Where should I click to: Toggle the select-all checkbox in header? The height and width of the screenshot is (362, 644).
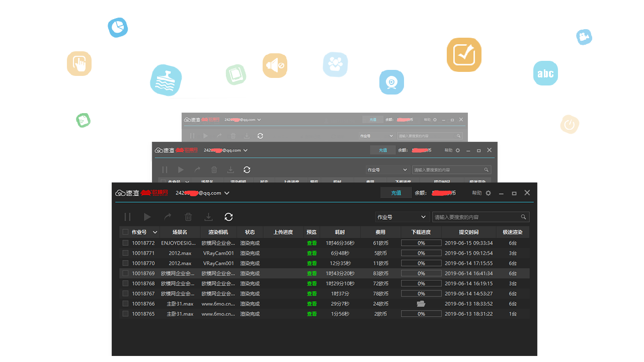tap(125, 232)
